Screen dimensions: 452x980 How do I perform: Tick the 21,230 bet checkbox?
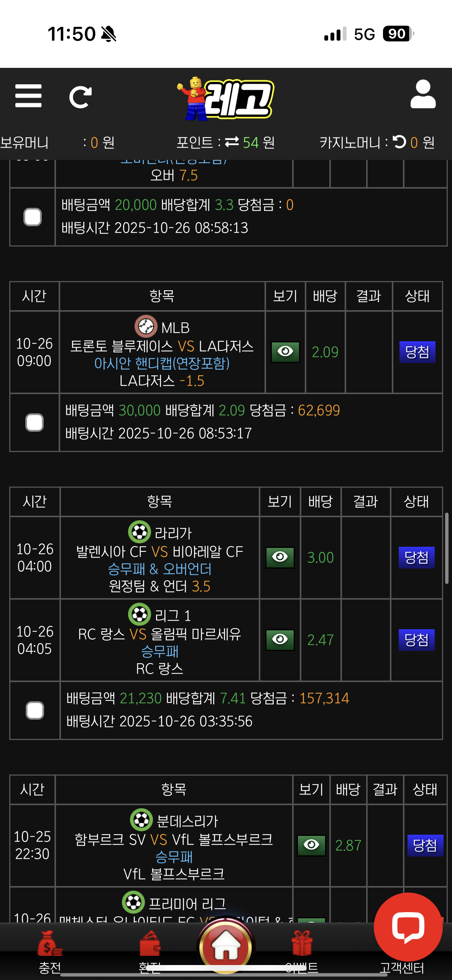35,710
